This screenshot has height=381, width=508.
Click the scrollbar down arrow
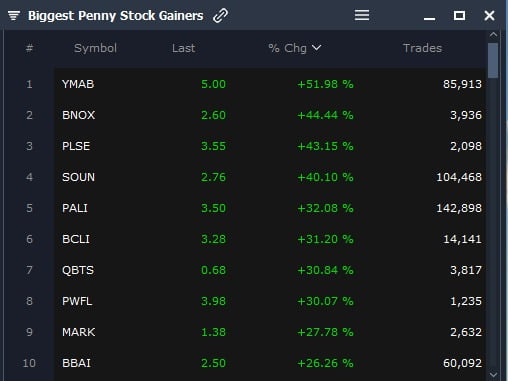coord(493,375)
